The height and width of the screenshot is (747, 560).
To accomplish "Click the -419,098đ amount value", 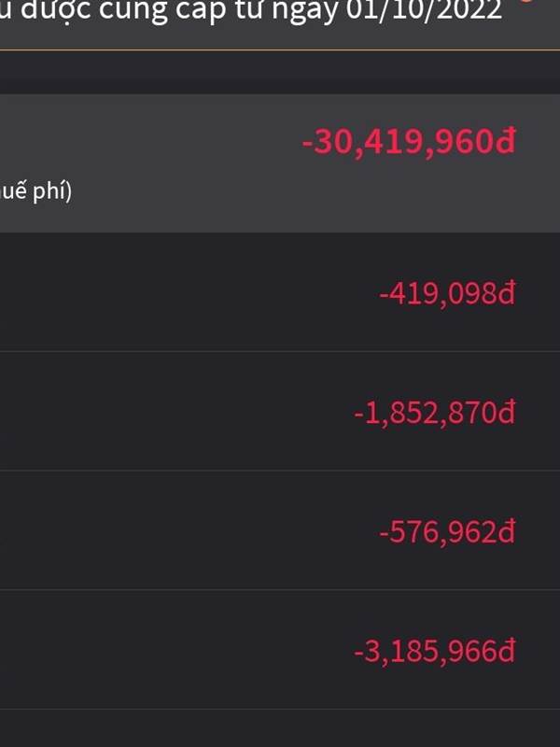I will 447,293.
